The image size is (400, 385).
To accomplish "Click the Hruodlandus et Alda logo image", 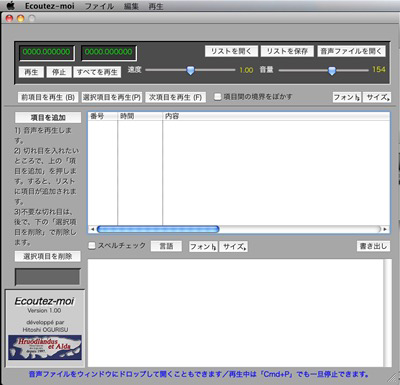I will click(x=45, y=347).
